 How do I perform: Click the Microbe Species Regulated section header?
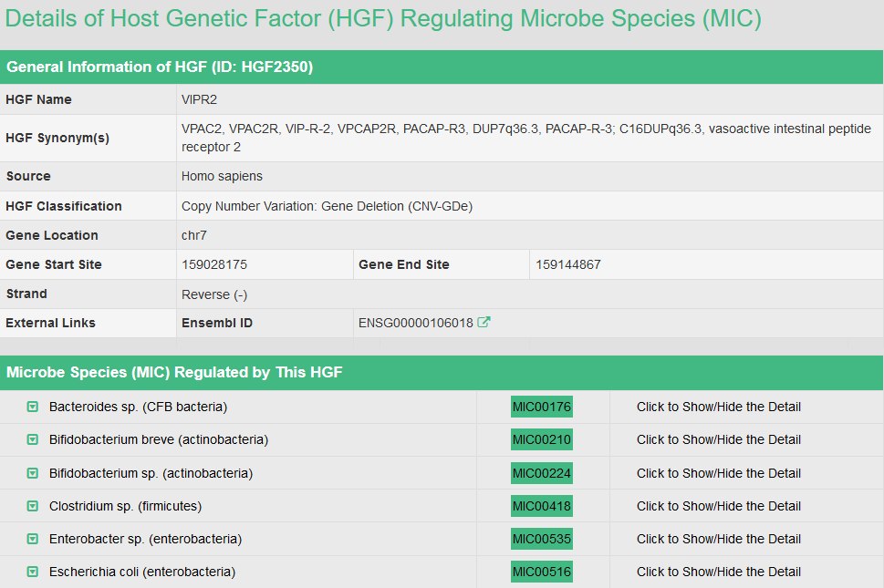[x=174, y=372]
